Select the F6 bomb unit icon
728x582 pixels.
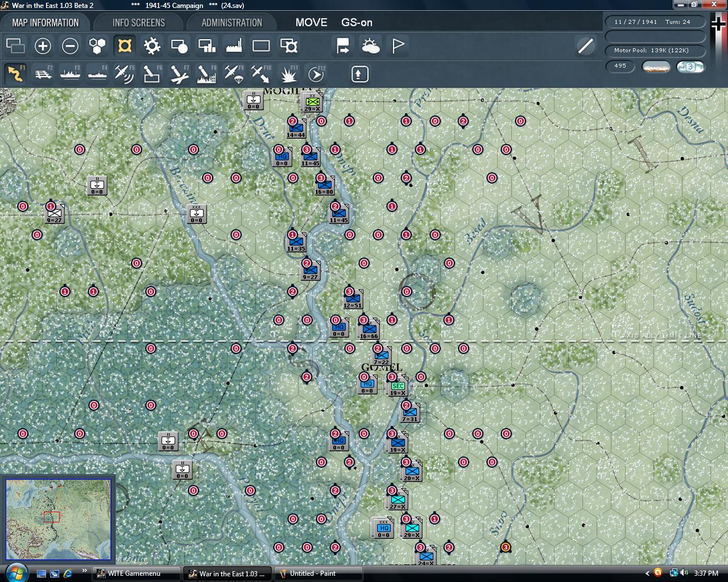tap(152, 74)
